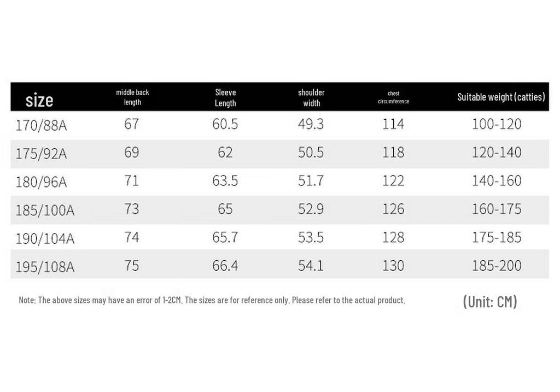560x392 pixels.
Task: Select weight range 185-200
Action: tap(497, 266)
